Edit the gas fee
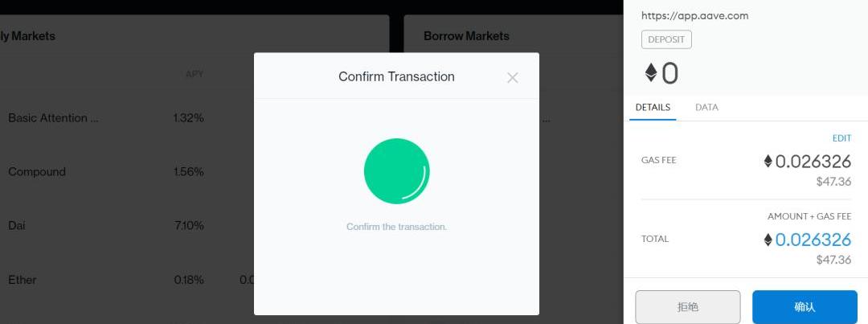Viewport: 868px width, 324px height. click(841, 138)
